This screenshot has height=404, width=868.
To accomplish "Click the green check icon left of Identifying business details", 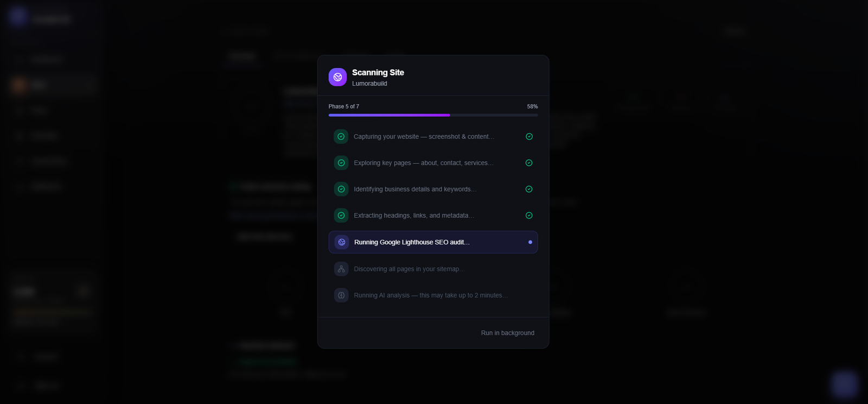I will pyautogui.click(x=341, y=189).
